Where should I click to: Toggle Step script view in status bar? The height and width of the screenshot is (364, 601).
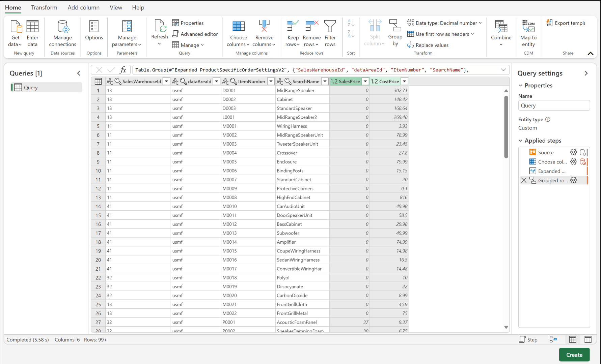(528, 339)
